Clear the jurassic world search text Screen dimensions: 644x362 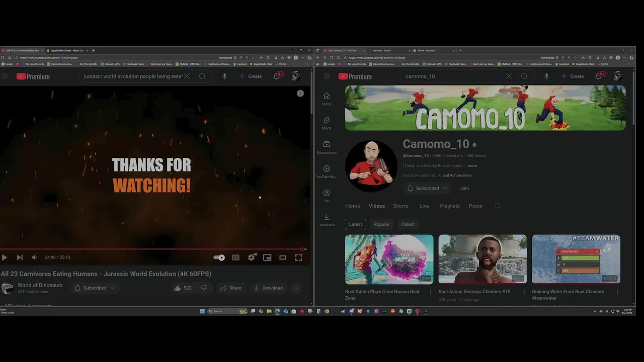[x=187, y=76]
